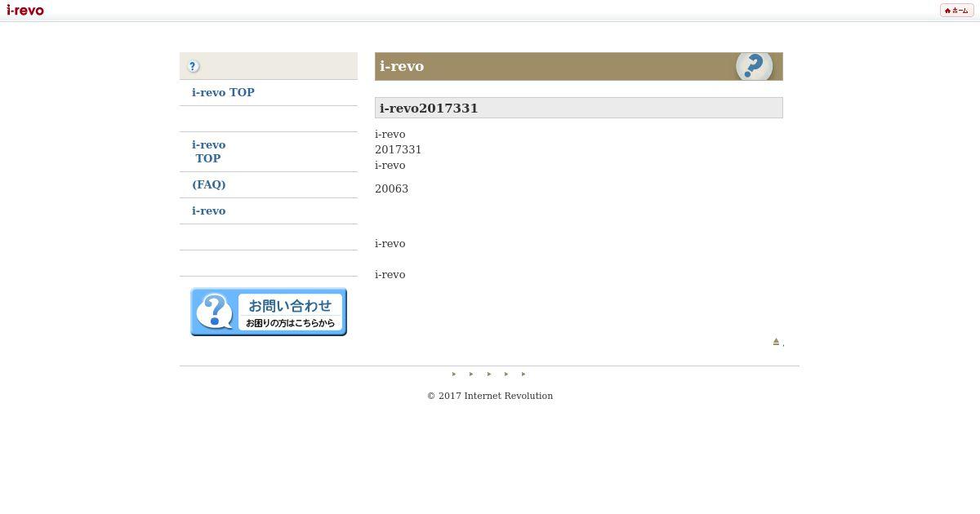Go to ホーム via the top-right button
980x514 pixels.
click(x=956, y=11)
